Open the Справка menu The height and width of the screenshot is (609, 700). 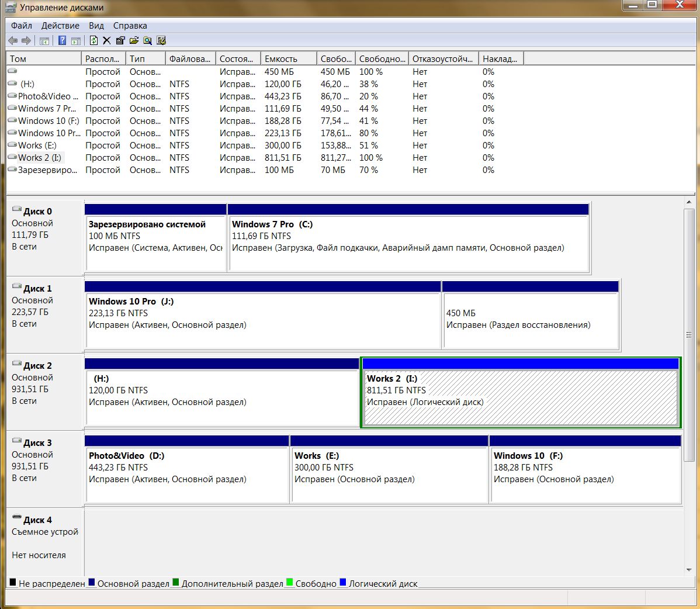coord(130,26)
